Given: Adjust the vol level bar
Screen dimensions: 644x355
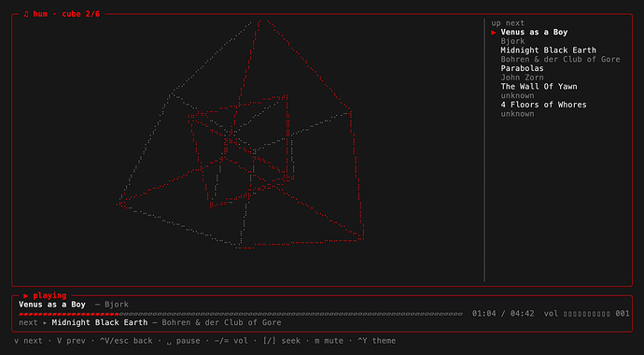Looking at the screenshot, I should point(586,314).
